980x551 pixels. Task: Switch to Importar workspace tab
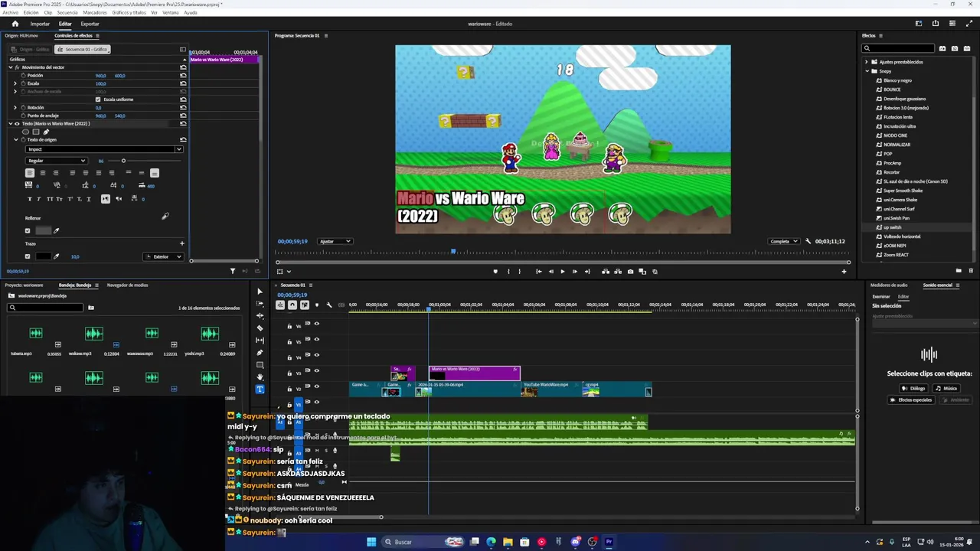pos(40,24)
